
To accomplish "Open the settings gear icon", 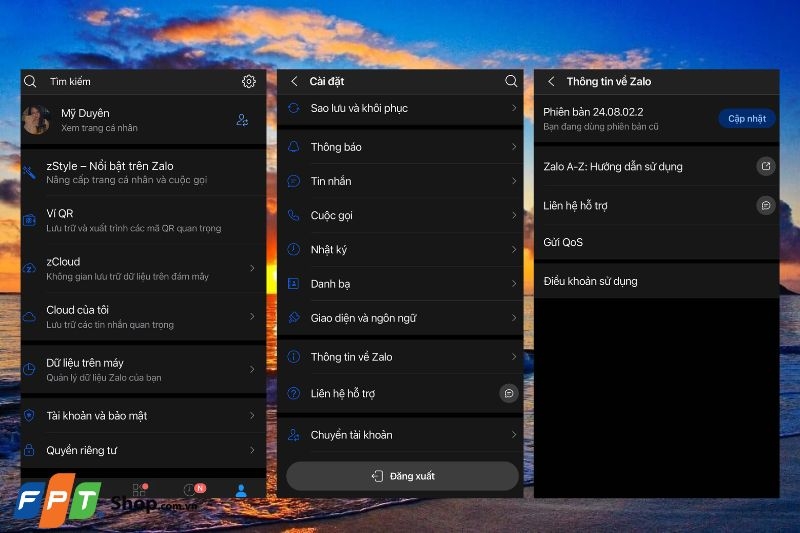I will 249,82.
